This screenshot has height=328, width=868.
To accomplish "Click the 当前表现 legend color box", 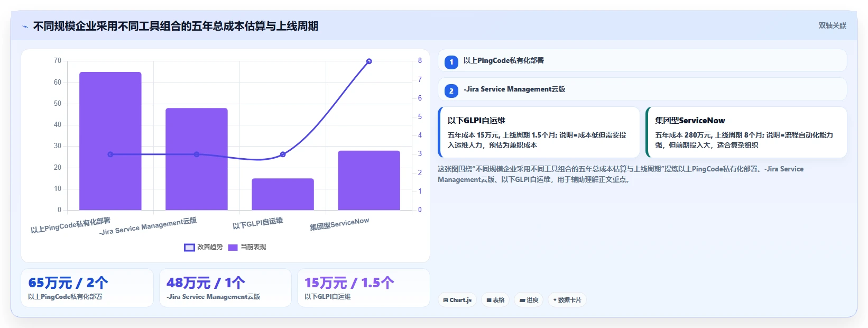I will (x=233, y=247).
